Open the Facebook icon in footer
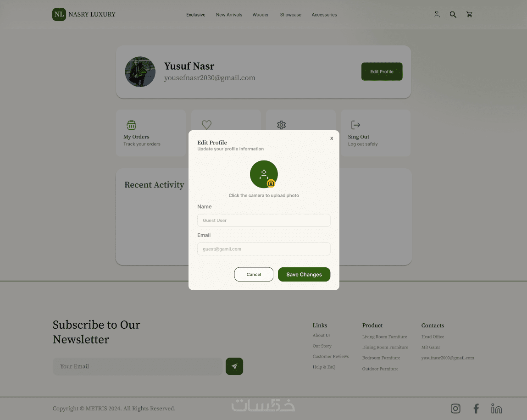527x420 pixels. pos(476,409)
